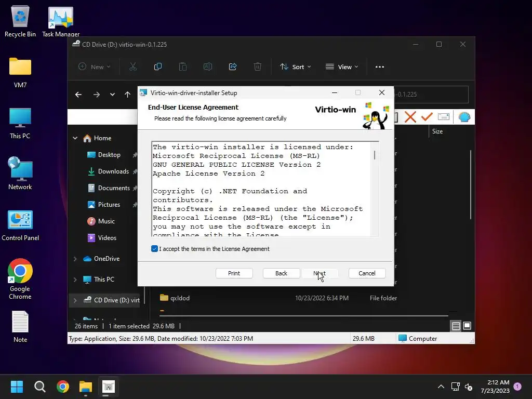Screen dimensions: 532x399
Task: Select the qxldod folder row
Action: 278,298
